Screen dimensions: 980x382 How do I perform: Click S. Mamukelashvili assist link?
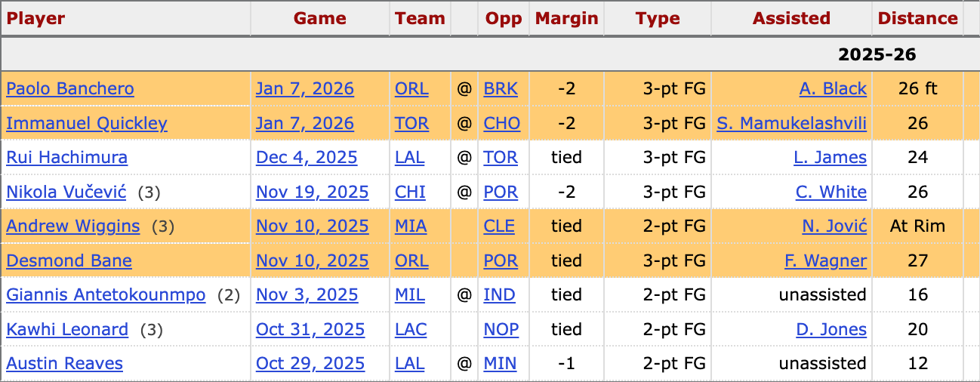pyautogui.click(x=791, y=123)
